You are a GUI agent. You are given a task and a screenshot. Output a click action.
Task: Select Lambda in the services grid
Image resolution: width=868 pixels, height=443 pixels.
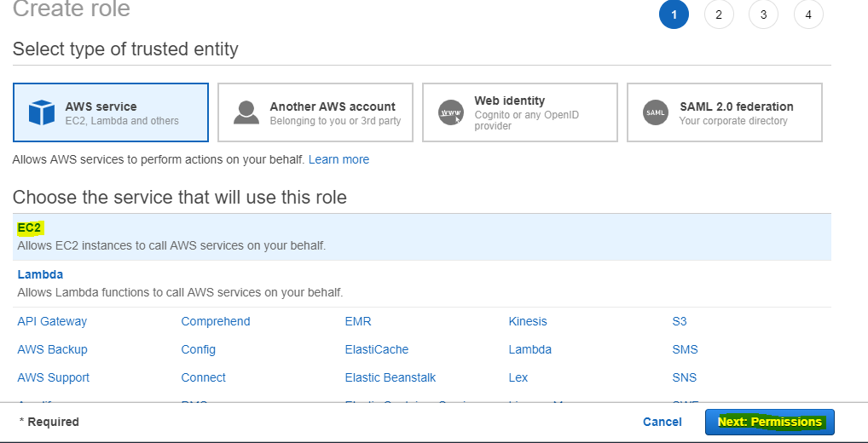pos(529,349)
